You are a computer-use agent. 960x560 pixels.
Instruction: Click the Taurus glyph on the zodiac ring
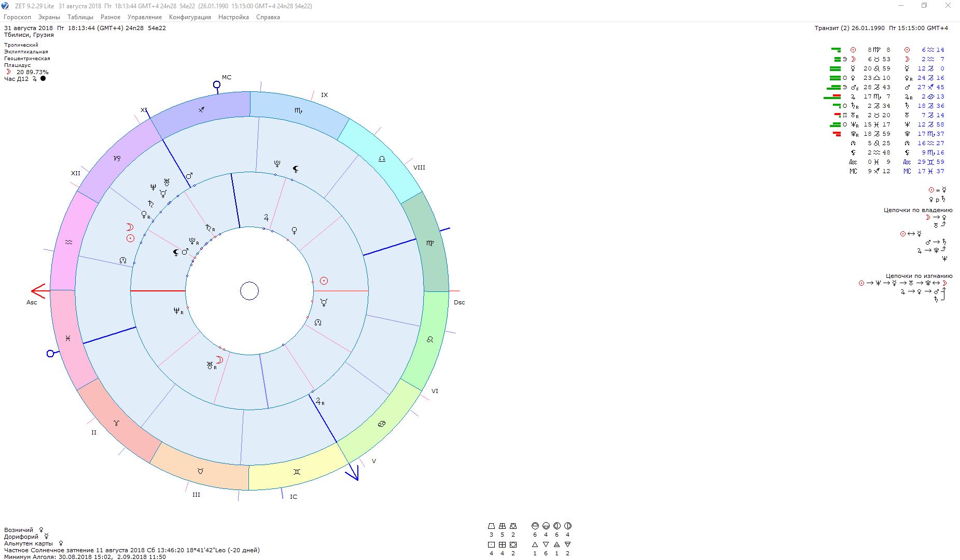point(200,471)
